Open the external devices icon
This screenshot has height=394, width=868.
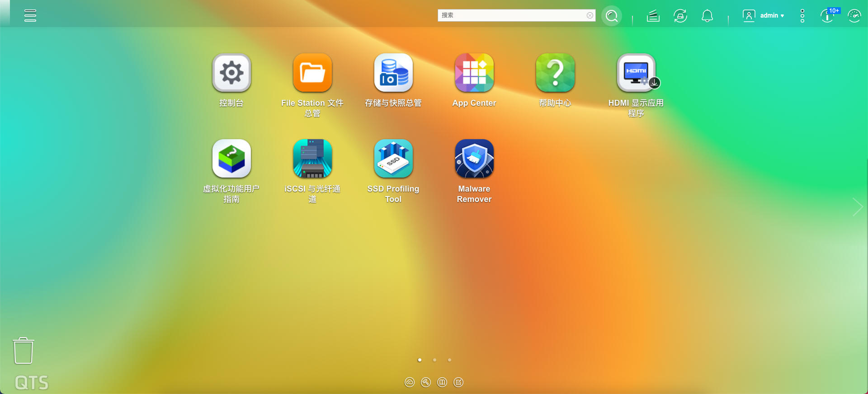[x=680, y=16]
